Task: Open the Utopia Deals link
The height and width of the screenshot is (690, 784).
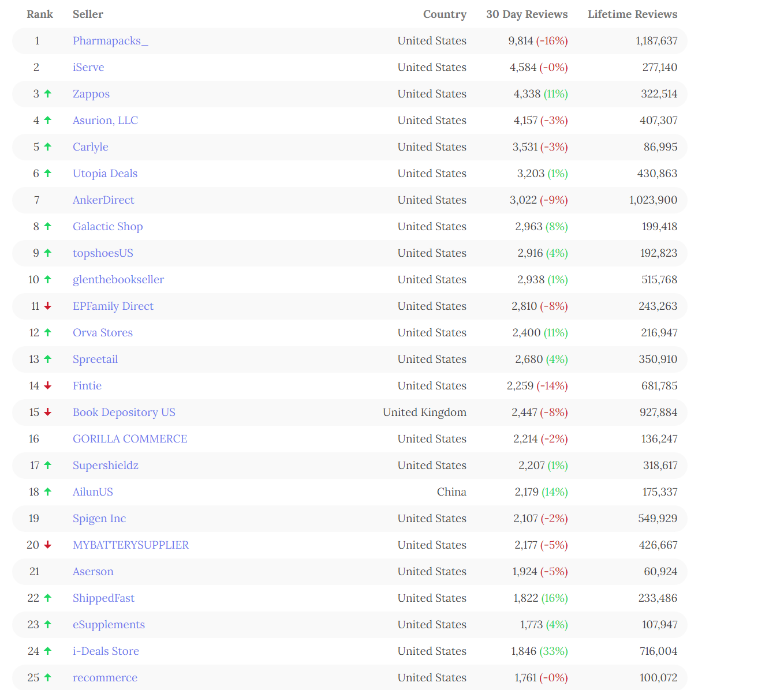Action: pos(105,174)
